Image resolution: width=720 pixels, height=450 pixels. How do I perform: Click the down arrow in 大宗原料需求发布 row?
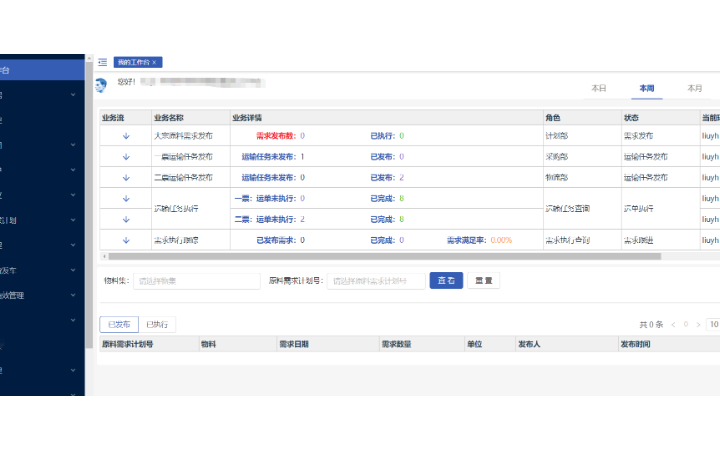click(126, 136)
